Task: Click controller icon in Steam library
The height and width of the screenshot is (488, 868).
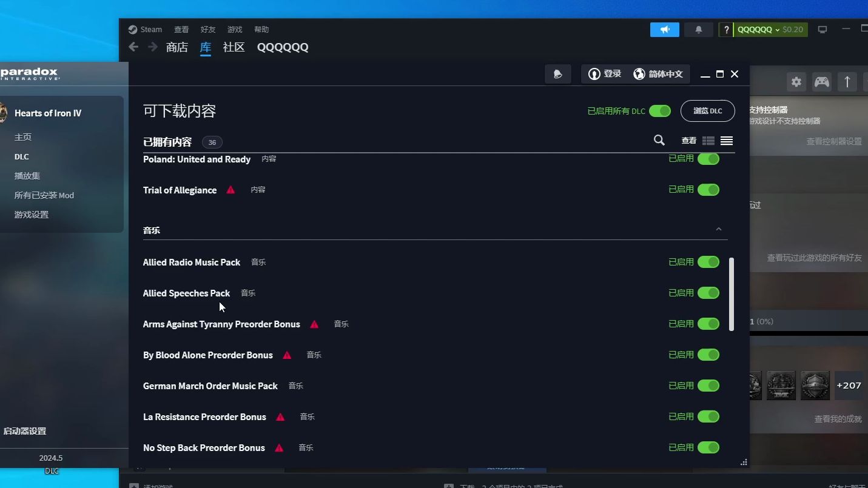Action: (x=822, y=82)
